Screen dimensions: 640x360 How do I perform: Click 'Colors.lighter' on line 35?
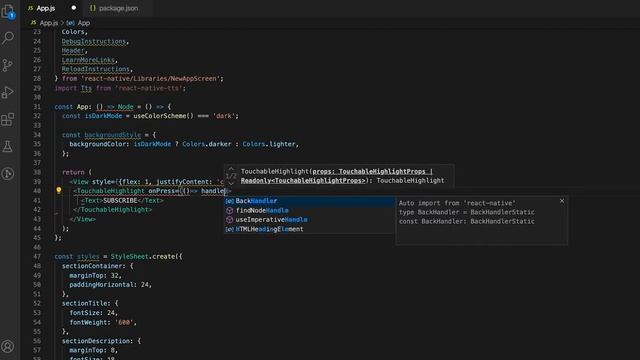pyautogui.click(x=269, y=144)
